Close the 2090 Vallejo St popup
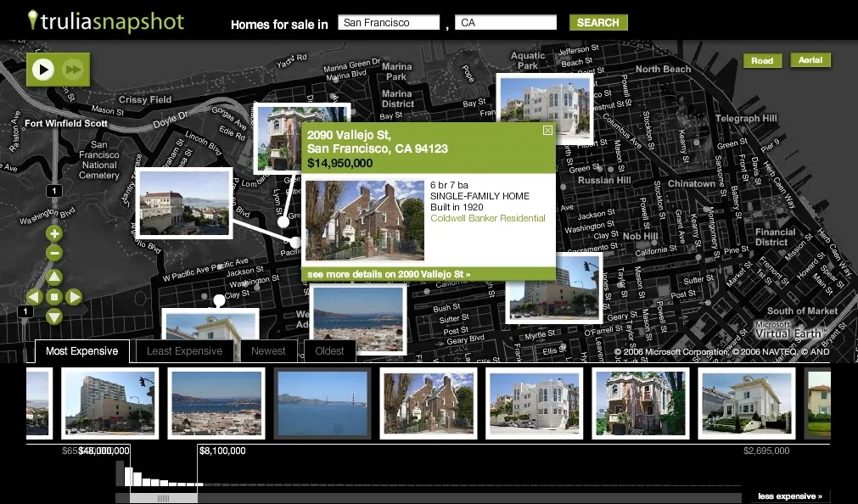The width and height of the screenshot is (858, 504). [547, 130]
